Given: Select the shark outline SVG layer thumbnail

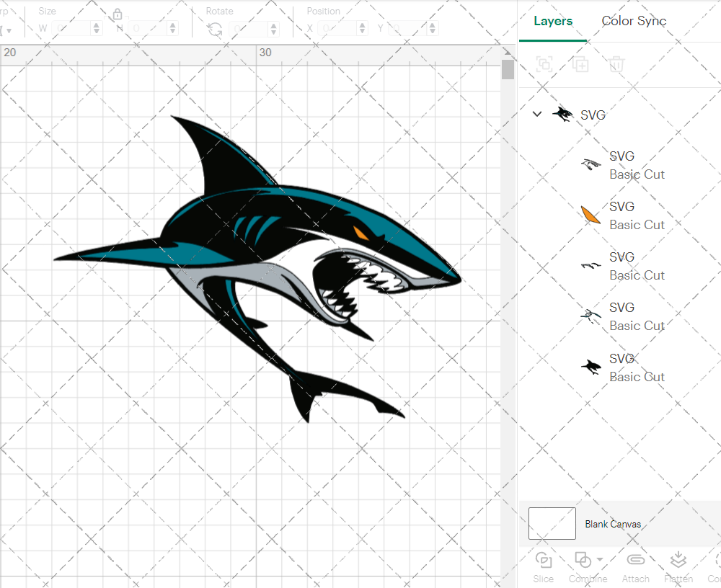Looking at the screenshot, I should pos(591,164).
